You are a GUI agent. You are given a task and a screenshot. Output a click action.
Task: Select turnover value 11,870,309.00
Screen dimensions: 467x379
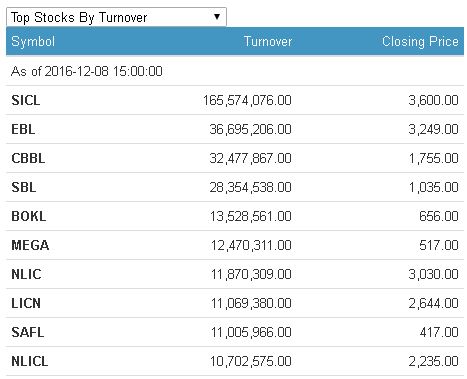[x=251, y=274]
